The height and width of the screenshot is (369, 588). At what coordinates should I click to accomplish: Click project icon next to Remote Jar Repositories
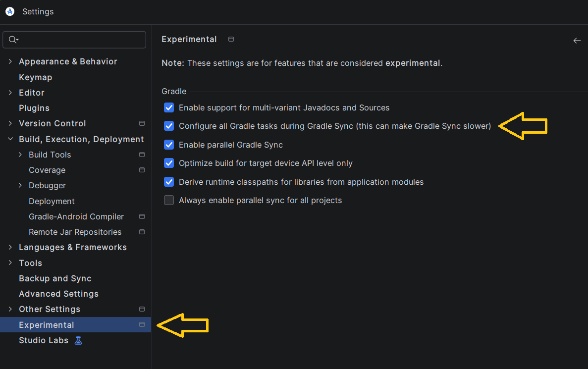coord(142,232)
